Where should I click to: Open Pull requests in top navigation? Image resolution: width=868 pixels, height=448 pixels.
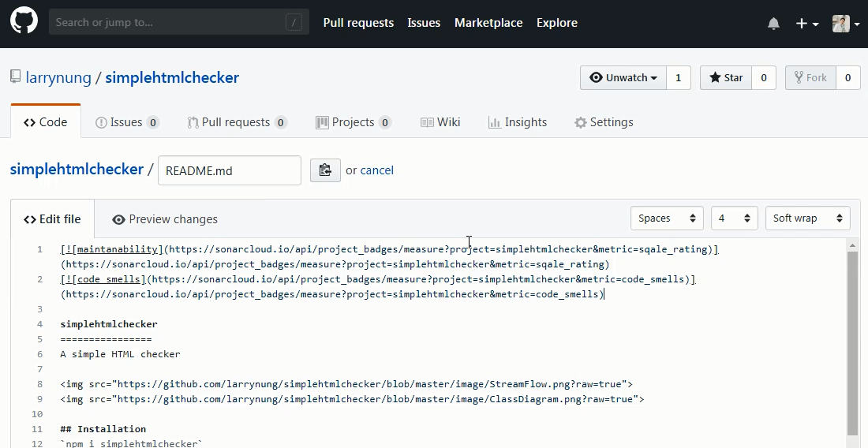[x=358, y=23]
